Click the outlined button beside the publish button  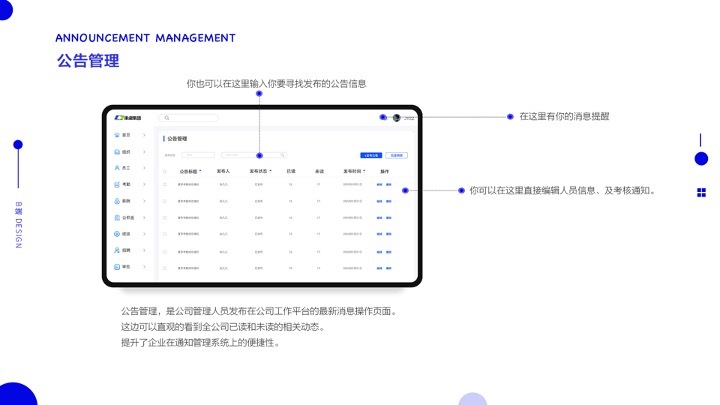click(x=396, y=155)
